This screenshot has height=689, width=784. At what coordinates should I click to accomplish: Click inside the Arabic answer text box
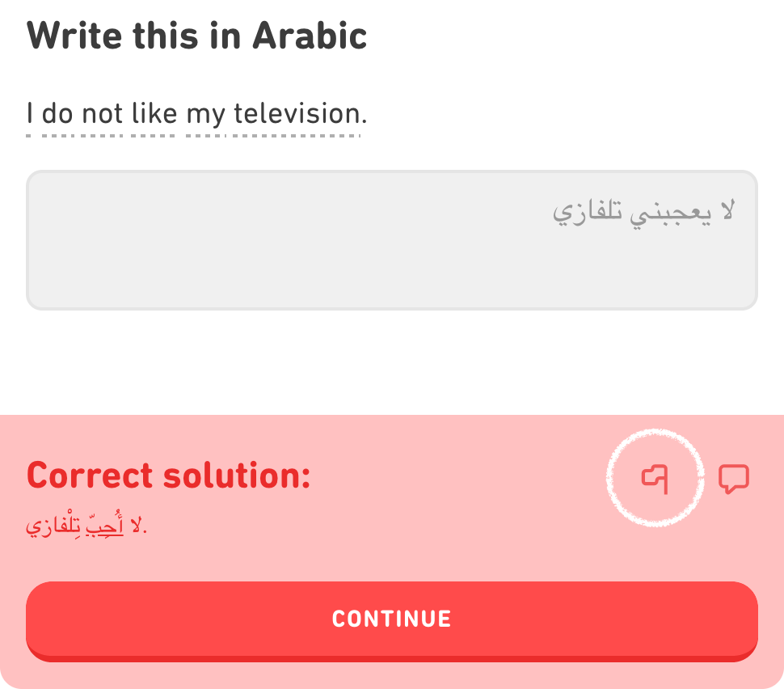pos(391,239)
